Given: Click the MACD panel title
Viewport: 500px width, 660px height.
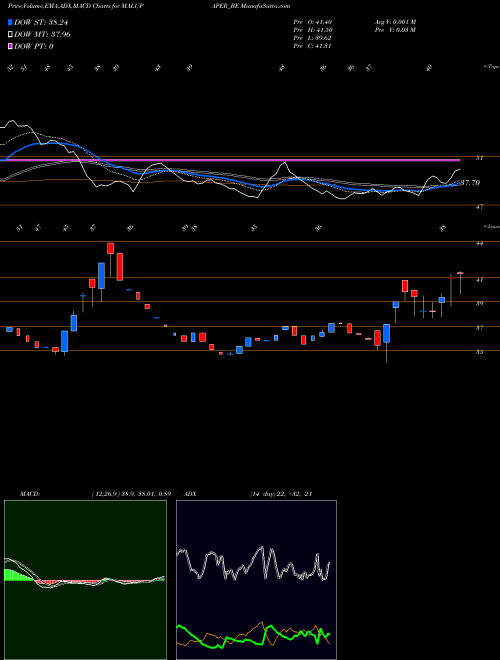Looking at the screenshot, I should coord(30,494).
